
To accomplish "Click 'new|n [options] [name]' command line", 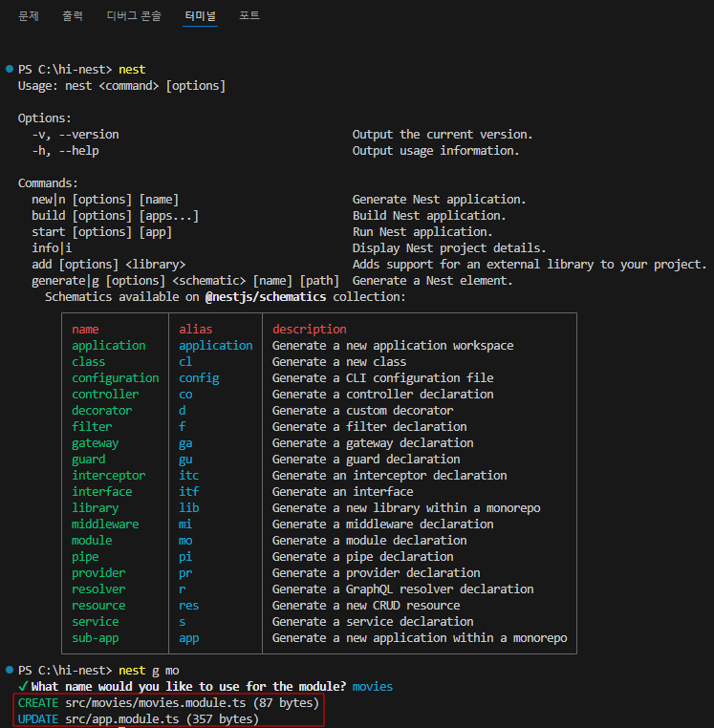I will (105, 200).
